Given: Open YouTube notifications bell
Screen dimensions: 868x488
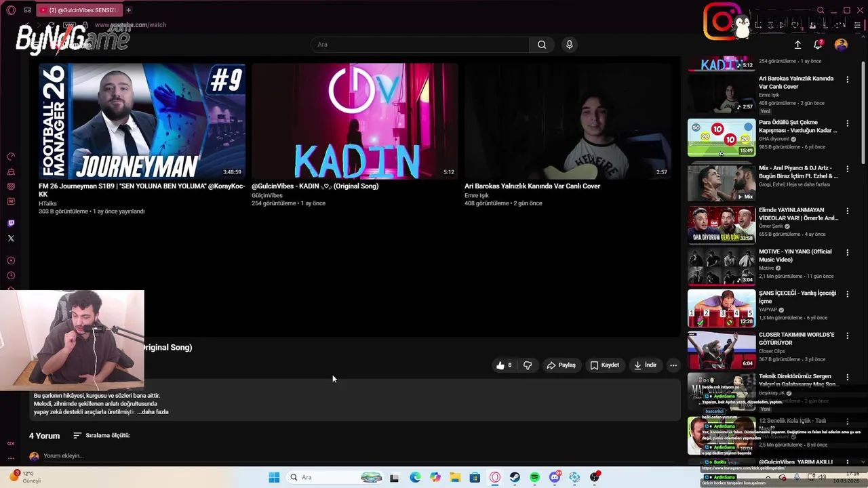Looking at the screenshot, I should coord(818,45).
